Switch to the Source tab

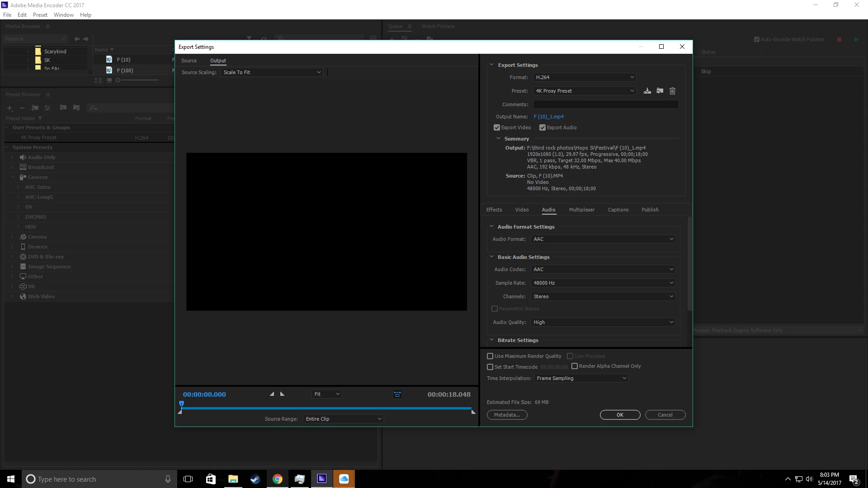pos(189,61)
